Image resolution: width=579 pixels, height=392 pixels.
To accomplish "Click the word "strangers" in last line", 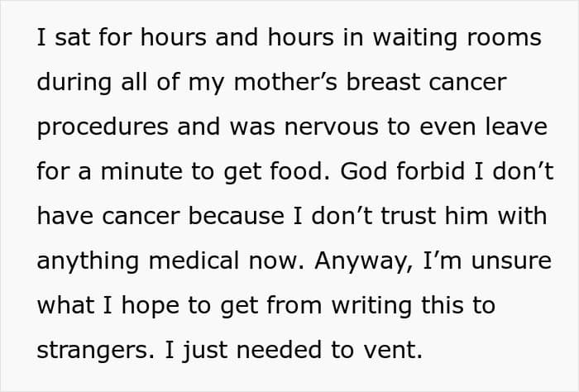I will point(86,351).
